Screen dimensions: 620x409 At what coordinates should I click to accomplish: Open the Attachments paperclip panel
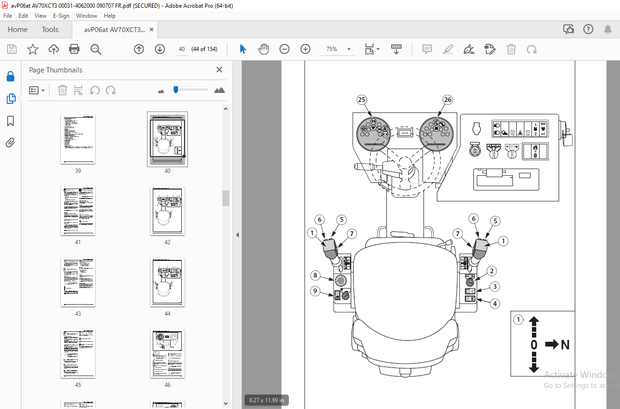pyautogui.click(x=11, y=143)
